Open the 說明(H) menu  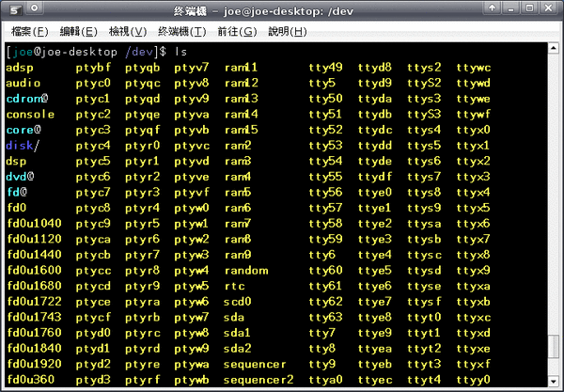click(288, 32)
